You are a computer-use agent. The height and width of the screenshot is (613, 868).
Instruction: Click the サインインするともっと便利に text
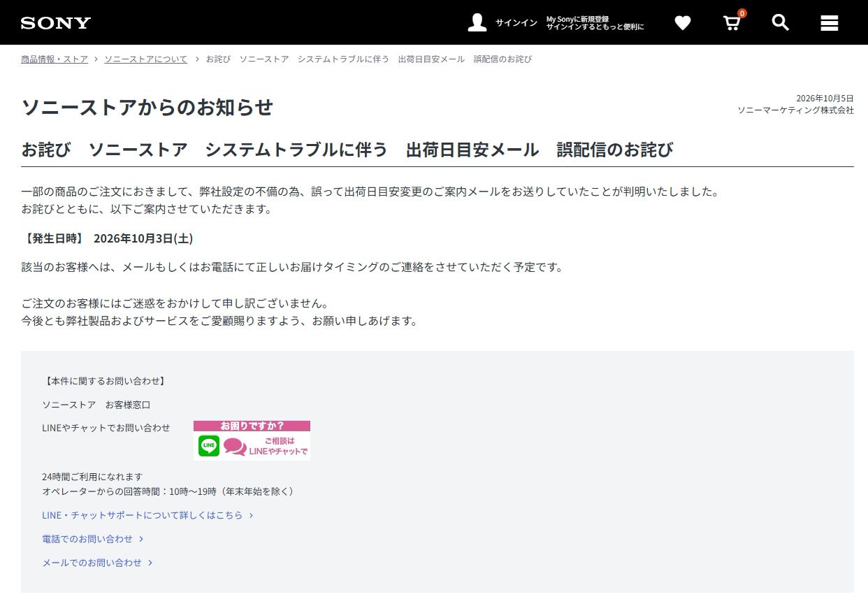(595, 27)
